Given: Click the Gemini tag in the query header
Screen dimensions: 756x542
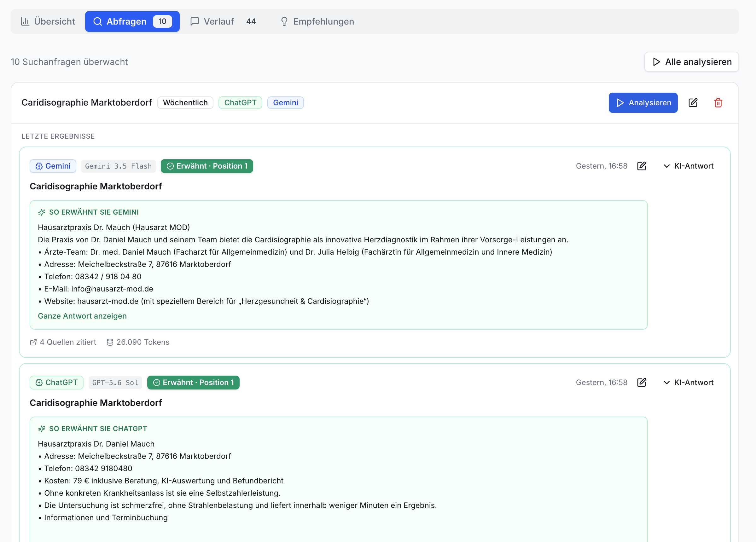Looking at the screenshot, I should 286,103.
